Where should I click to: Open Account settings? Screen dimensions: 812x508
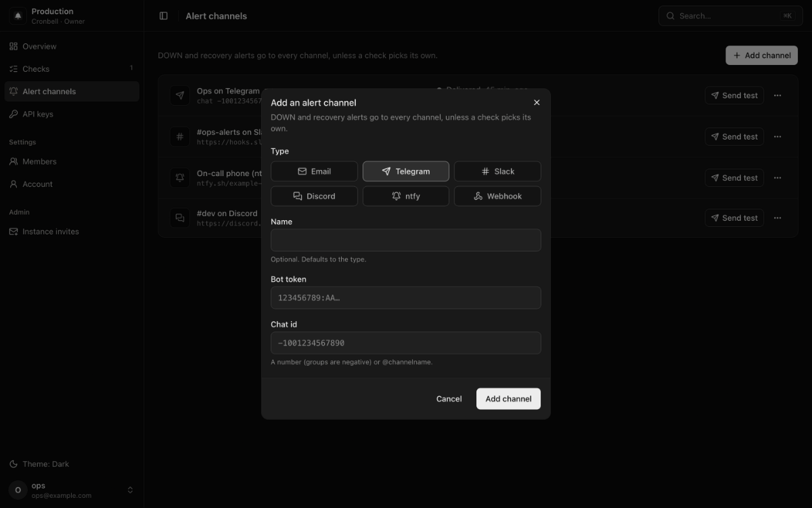(x=72, y=184)
